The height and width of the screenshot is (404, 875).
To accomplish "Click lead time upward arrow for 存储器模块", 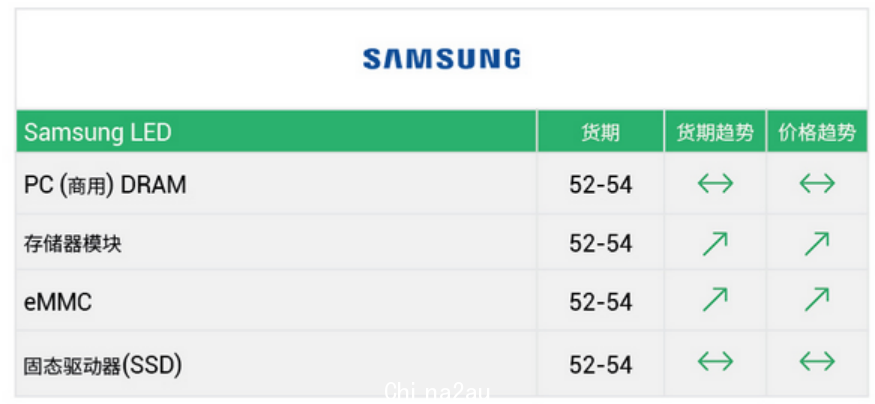I will [x=715, y=244].
